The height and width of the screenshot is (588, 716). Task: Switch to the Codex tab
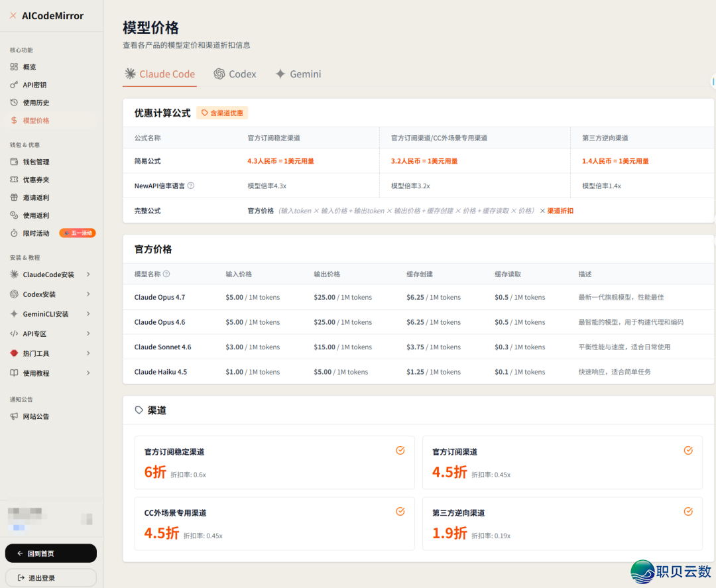tap(235, 74)
